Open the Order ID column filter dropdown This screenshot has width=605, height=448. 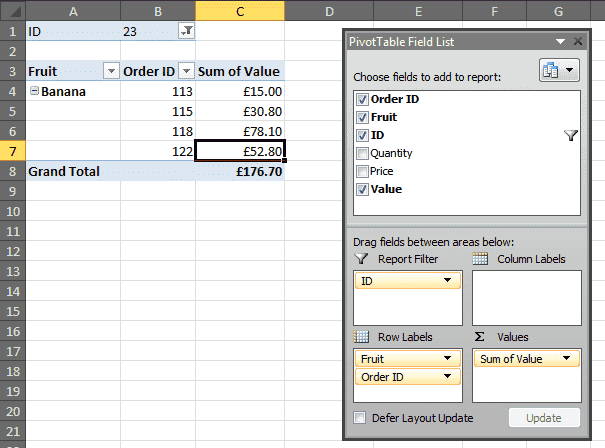(185, 71)
